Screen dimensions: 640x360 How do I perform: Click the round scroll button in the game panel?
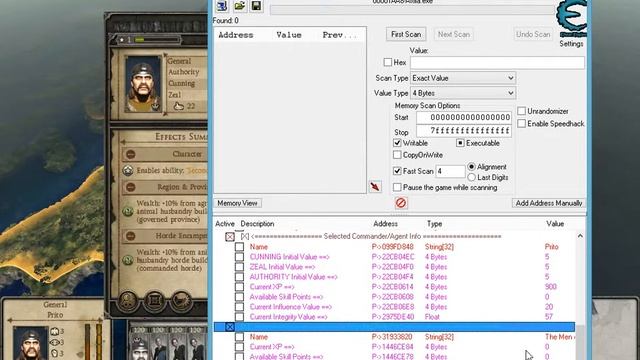pyautogui.click(x=154, y=301)
